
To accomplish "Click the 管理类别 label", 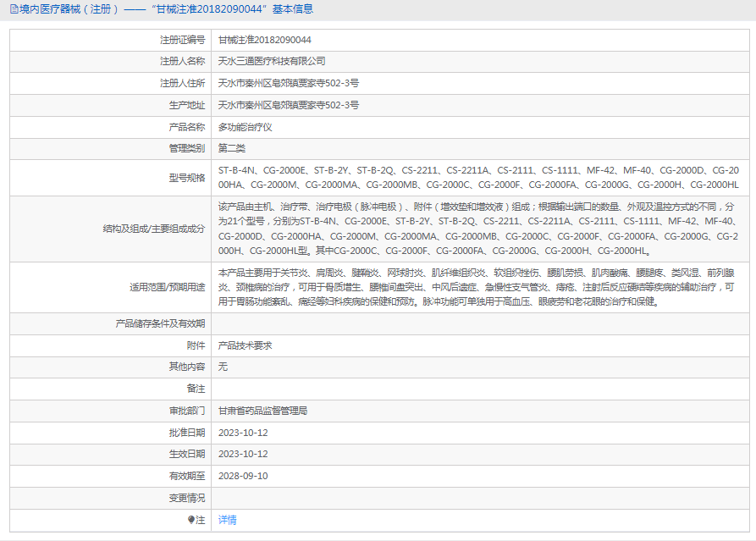I will click(x=186, y=148).
